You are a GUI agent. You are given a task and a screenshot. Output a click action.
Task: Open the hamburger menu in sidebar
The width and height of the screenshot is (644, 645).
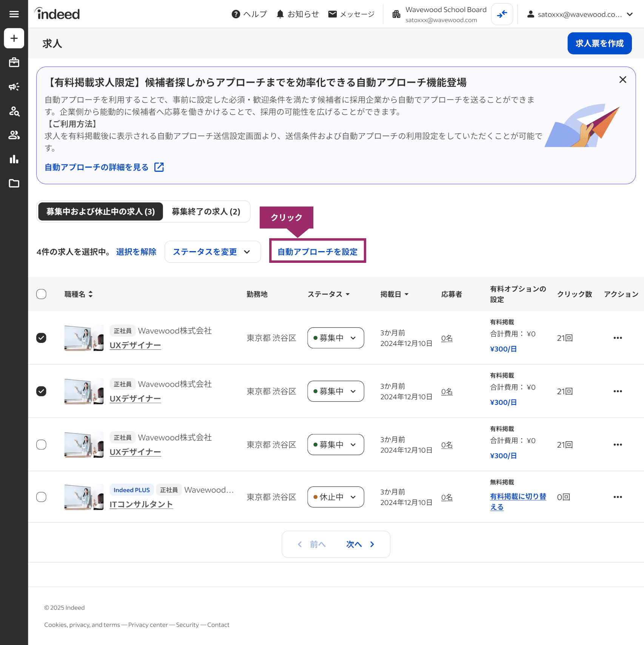14,14
